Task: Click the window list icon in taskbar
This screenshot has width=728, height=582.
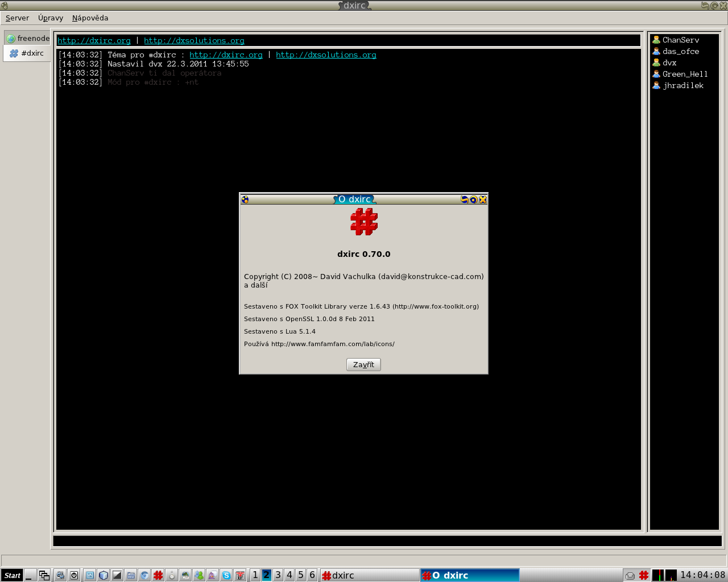Action: click(44, 575)
